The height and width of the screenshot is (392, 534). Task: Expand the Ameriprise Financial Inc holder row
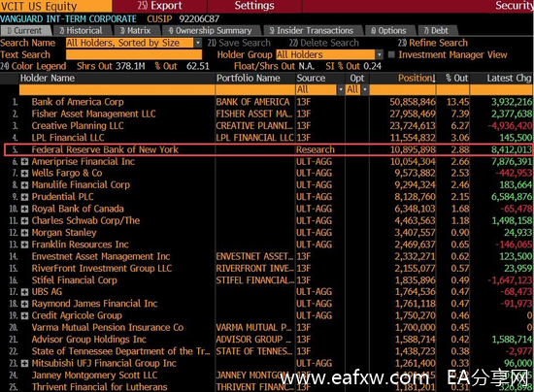pos(24,162)
